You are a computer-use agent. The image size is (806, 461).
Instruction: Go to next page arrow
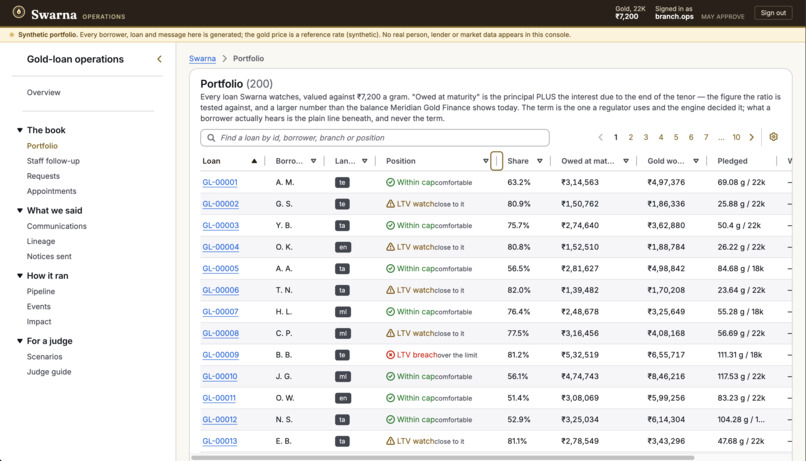coord(752,137)
